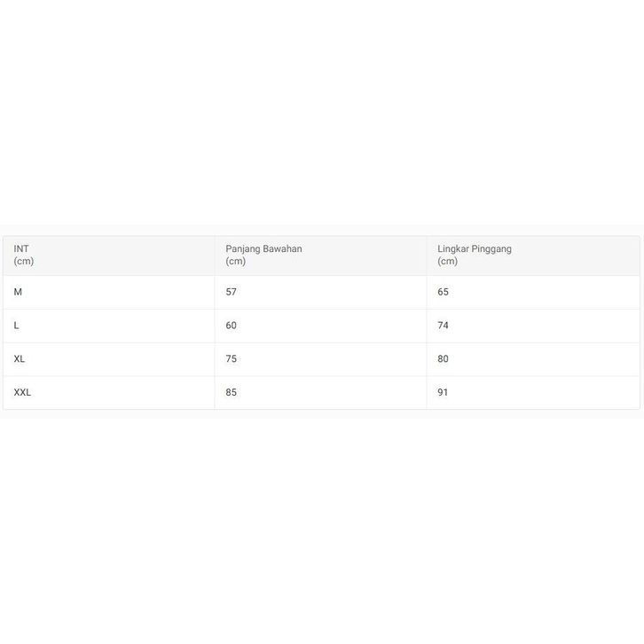Click Panjang Bawahan value 75 for XL
This screenshot has height=644, width=644.
(232, 359)
